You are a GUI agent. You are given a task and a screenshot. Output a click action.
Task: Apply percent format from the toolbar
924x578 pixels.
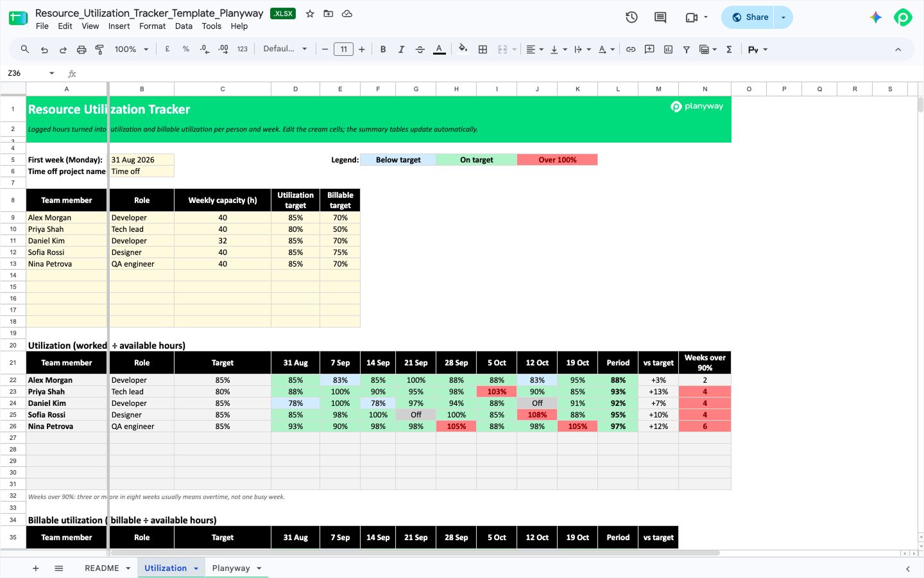coord(186,49)
